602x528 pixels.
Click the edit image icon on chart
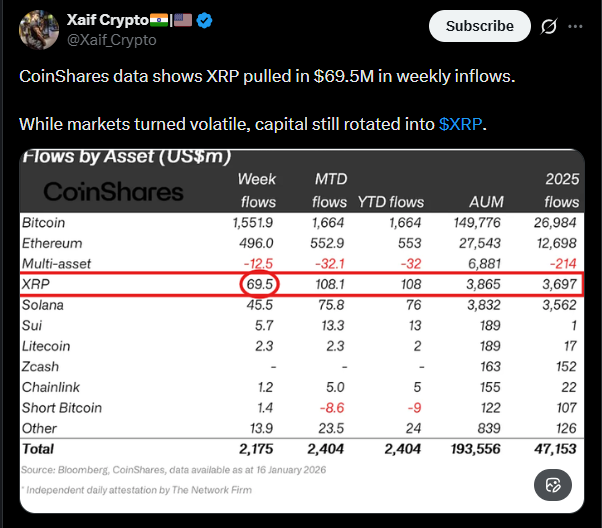(x=551, y=487)
